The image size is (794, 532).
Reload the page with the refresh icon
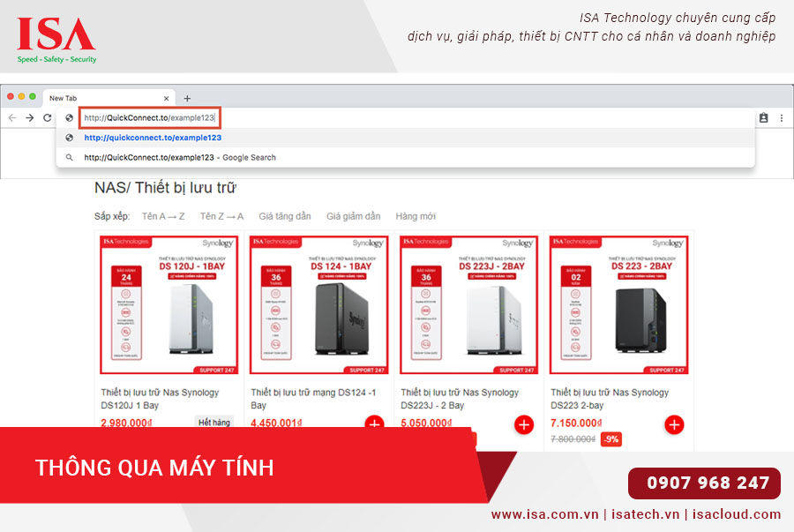pos(47,118)
